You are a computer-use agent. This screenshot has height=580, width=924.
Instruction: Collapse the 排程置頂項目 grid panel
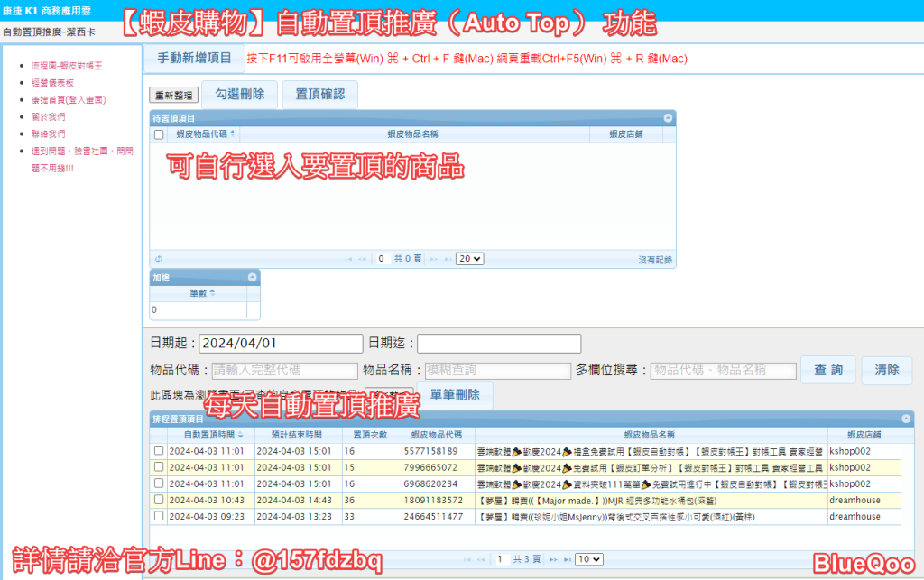pos(907,419)
